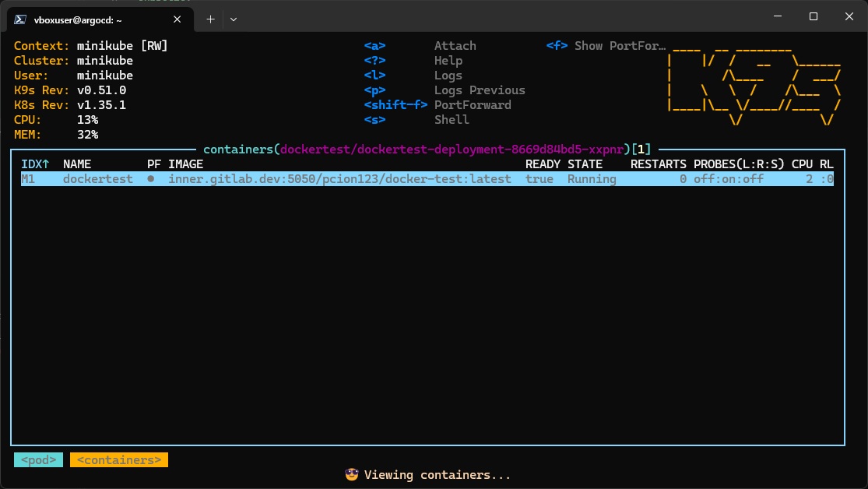This screenshot has height=489, width=868.
Task: Click the M1 index cell
Action: click(x=28, y=179)
